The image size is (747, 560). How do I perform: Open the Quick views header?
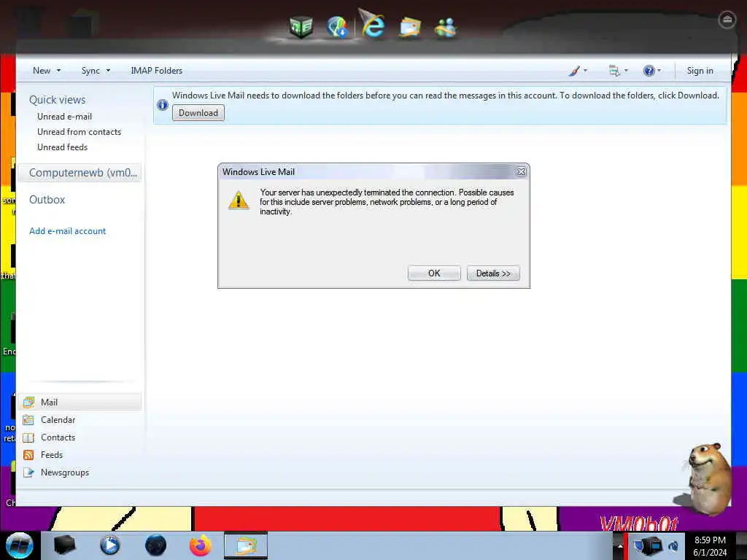57,99
